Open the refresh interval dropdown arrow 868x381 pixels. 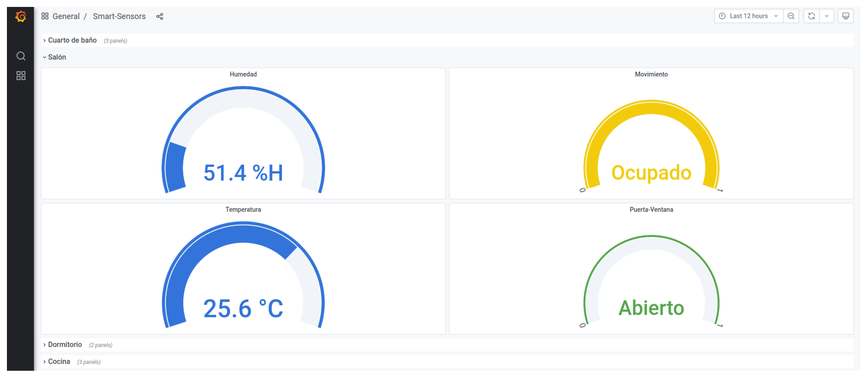click(826, 16)
